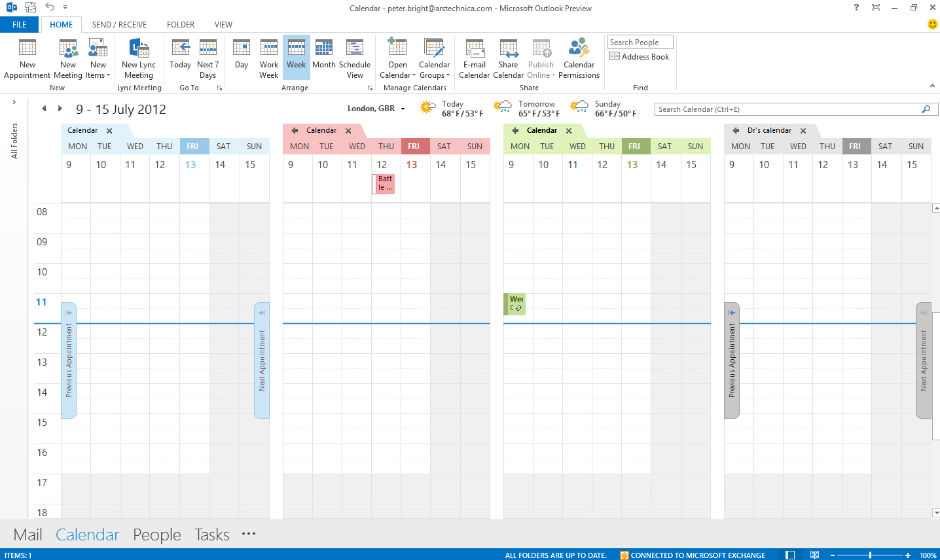Open the Tasks module
Image resolution: width=940 pixels, height=560 pixels.
coord(212,534)
